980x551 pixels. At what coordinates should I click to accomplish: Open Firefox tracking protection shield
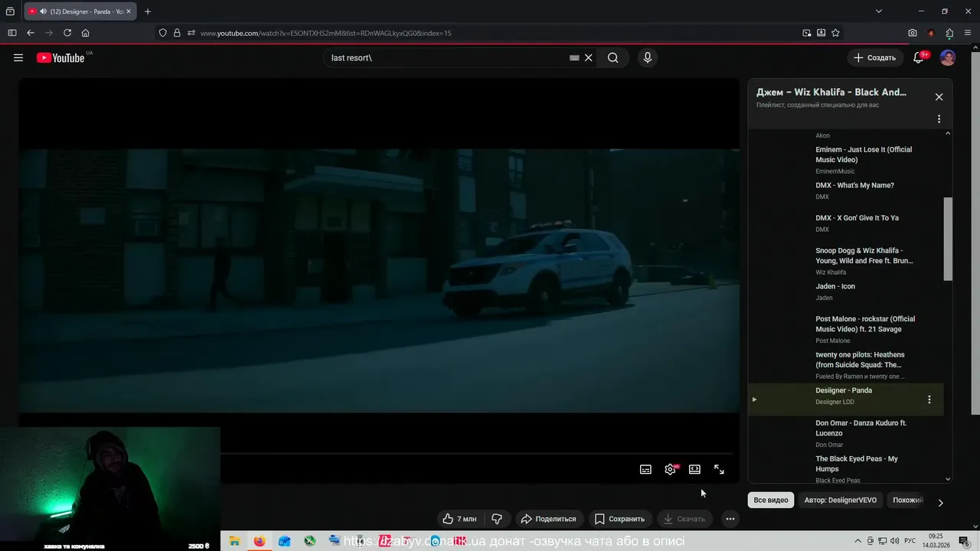tap(162, 33)
